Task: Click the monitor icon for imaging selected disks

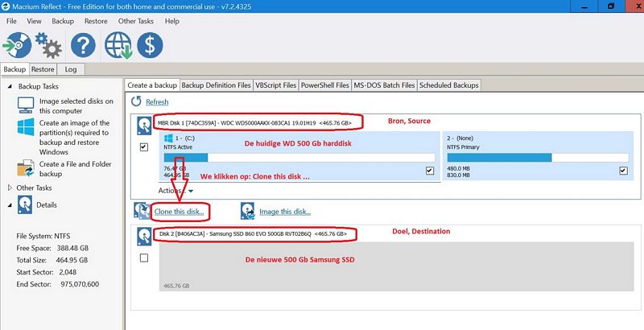Action: click(26, 105)
